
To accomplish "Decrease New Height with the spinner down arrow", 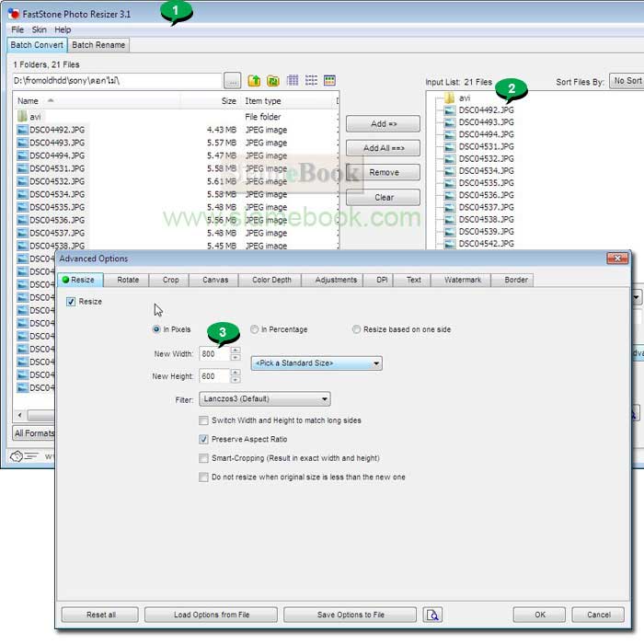I will 236,380.
